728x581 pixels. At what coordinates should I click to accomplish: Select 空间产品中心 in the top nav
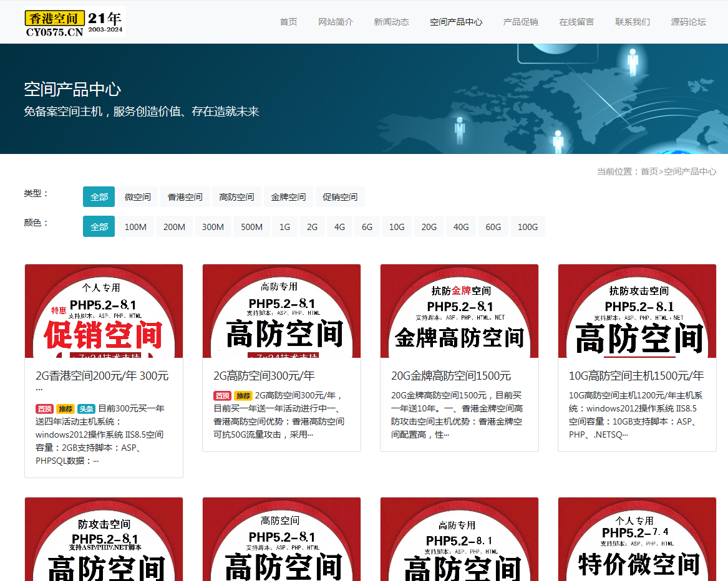click(x=456, y=22)
